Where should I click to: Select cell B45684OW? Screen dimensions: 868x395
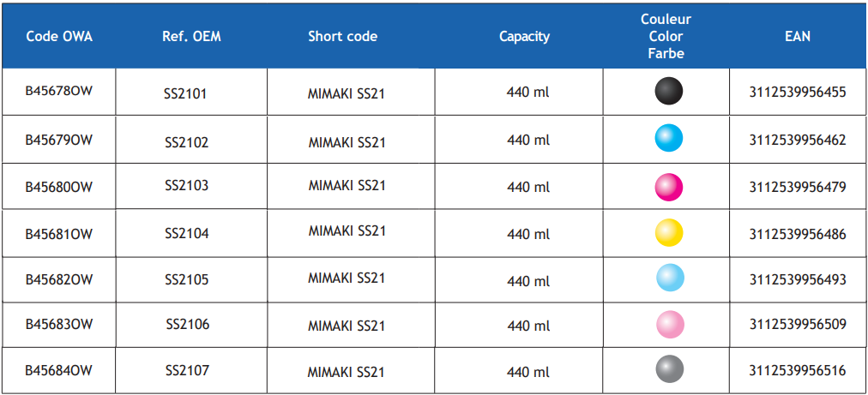(58, 369)
